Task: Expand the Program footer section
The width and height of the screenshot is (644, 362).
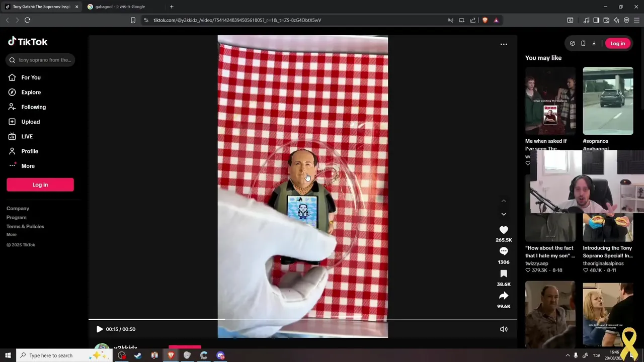Action: (x=16, y=217)
